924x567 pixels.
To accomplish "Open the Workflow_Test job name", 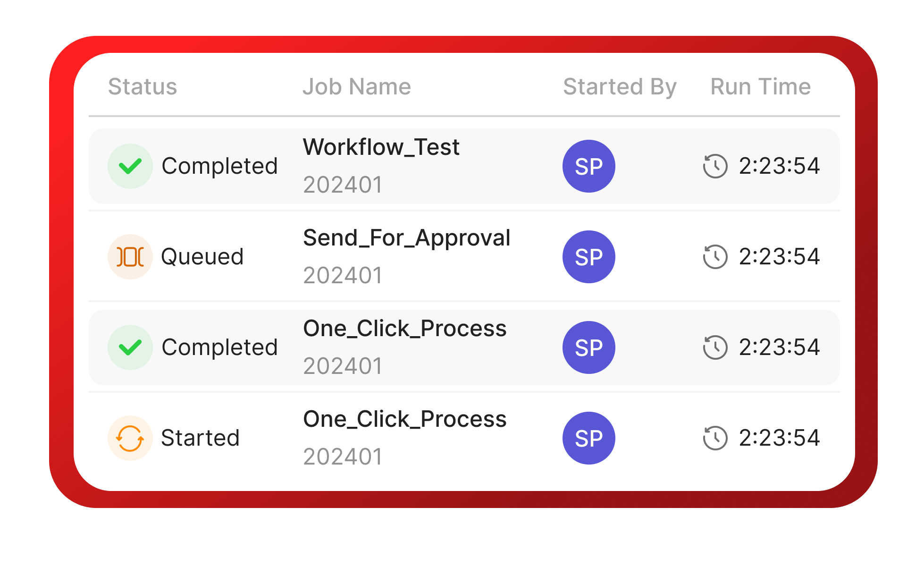I will (x=381, y=147).
